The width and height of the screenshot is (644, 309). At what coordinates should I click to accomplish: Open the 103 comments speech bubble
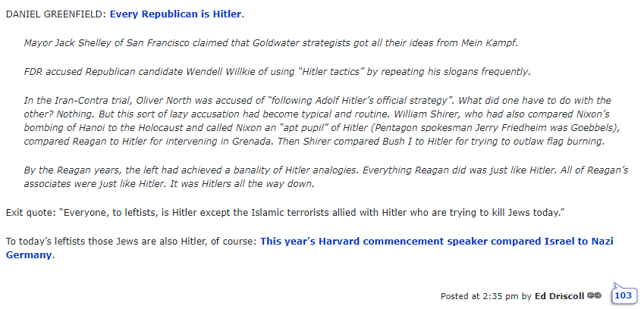624,295
